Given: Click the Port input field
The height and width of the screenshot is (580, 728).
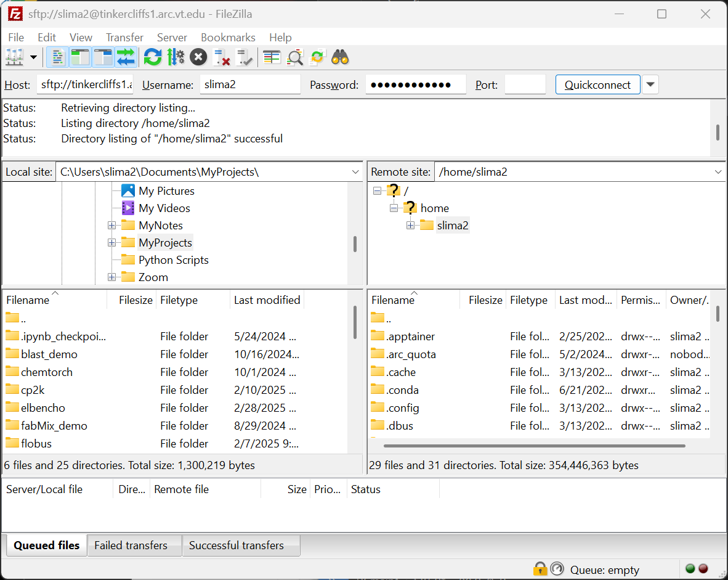Looking at the screenshot, I should (x=525, y=84).
